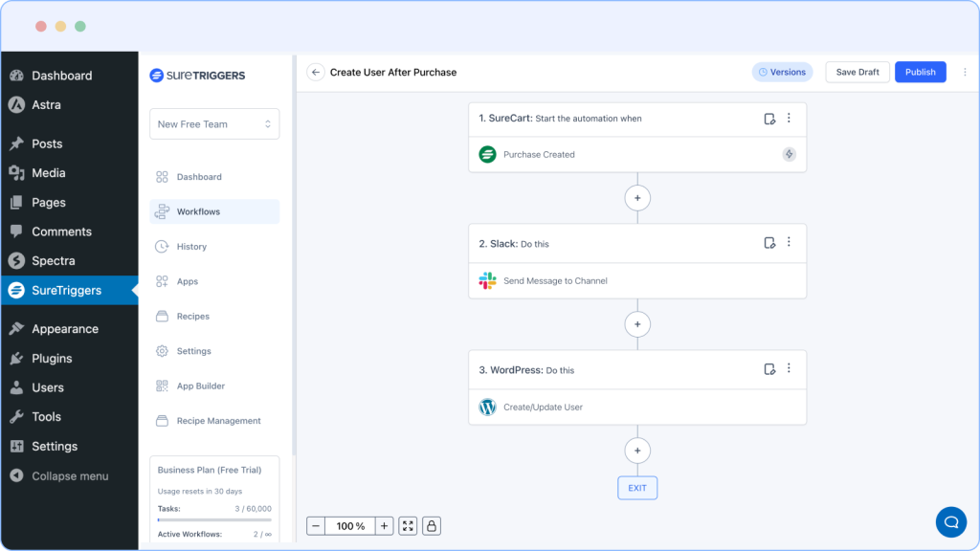This screenshot has height=551, width=980.
Task: Click the lightning bolt icon on Purchase Created
Action: coord(789,154)
